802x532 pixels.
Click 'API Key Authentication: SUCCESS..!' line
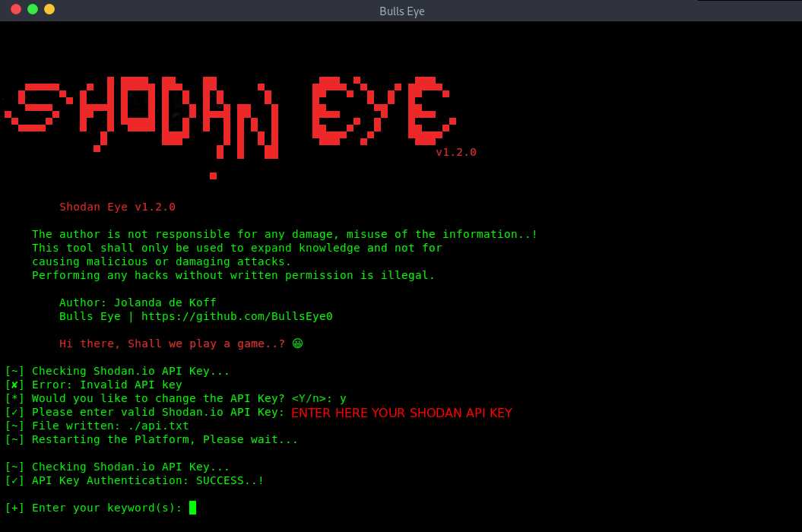pyautogui.click(x=147, y=480)
